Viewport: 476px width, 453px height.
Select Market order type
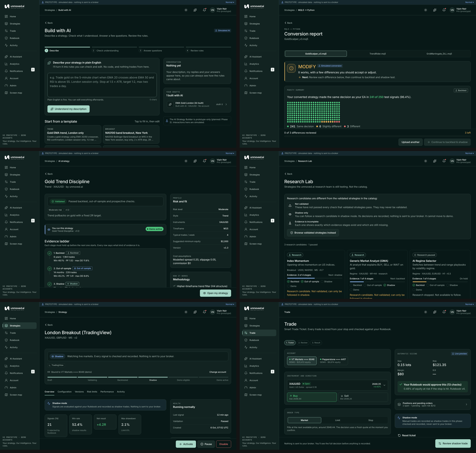click(304, 420)
